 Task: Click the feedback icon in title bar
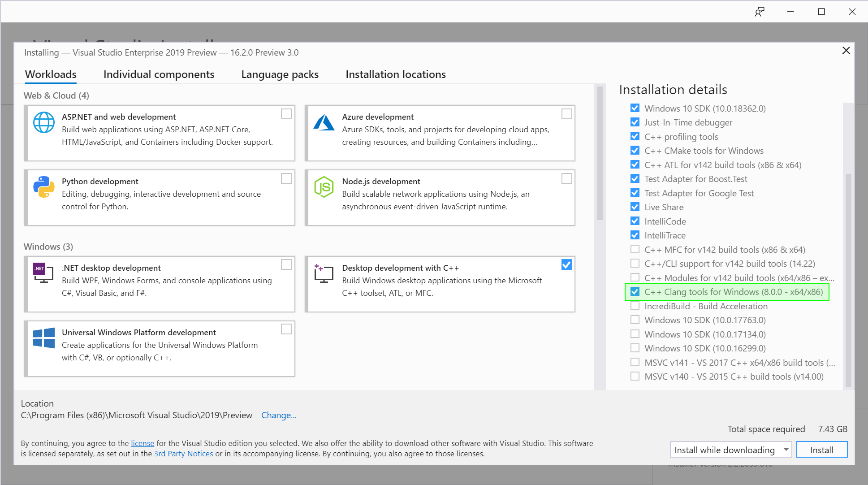[x=760, y=12]
